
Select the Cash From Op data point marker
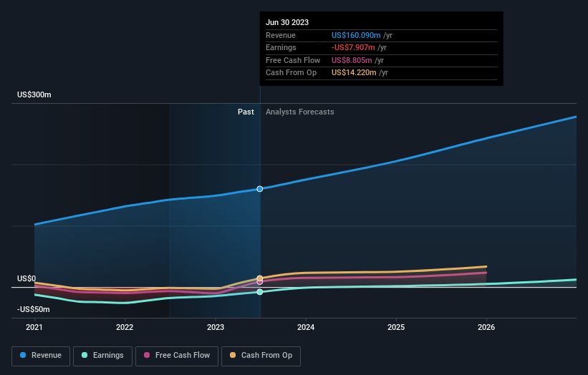click(260, 278)
